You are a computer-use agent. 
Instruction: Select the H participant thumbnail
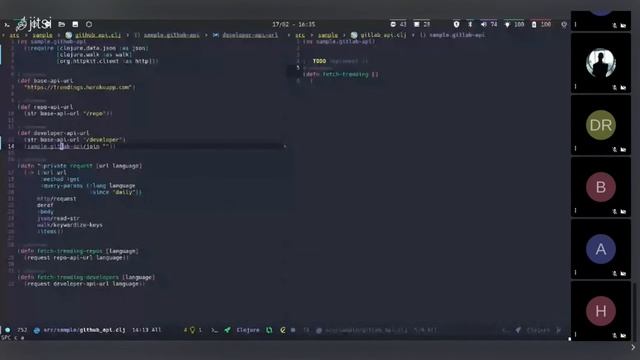tap(601, 311)
